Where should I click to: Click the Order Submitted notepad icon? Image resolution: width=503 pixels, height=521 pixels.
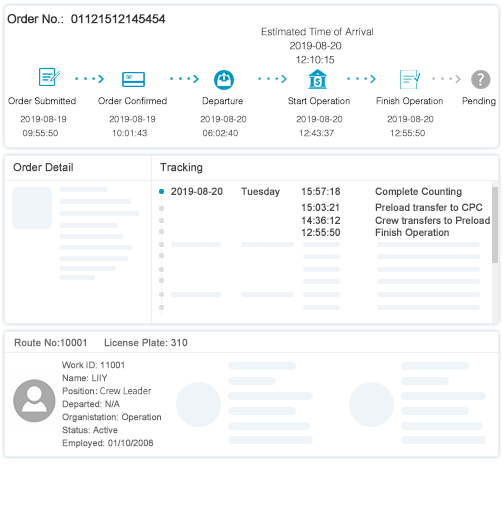[x=49, y=77]
